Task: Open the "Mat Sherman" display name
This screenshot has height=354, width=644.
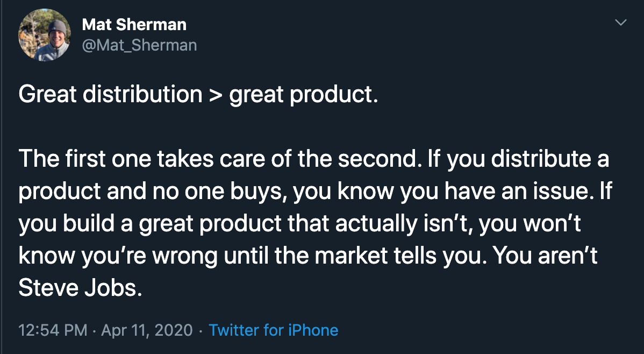Action: [x=134, y=24]
